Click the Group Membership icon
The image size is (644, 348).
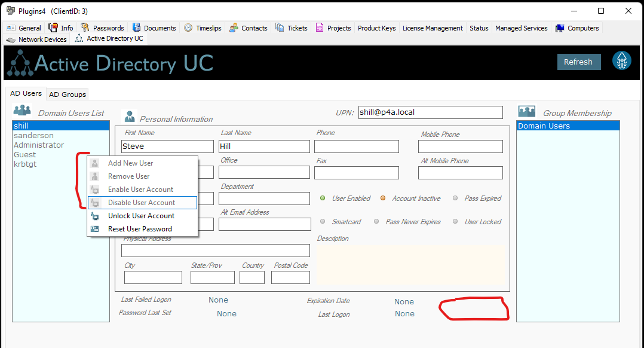coord(527,111)
